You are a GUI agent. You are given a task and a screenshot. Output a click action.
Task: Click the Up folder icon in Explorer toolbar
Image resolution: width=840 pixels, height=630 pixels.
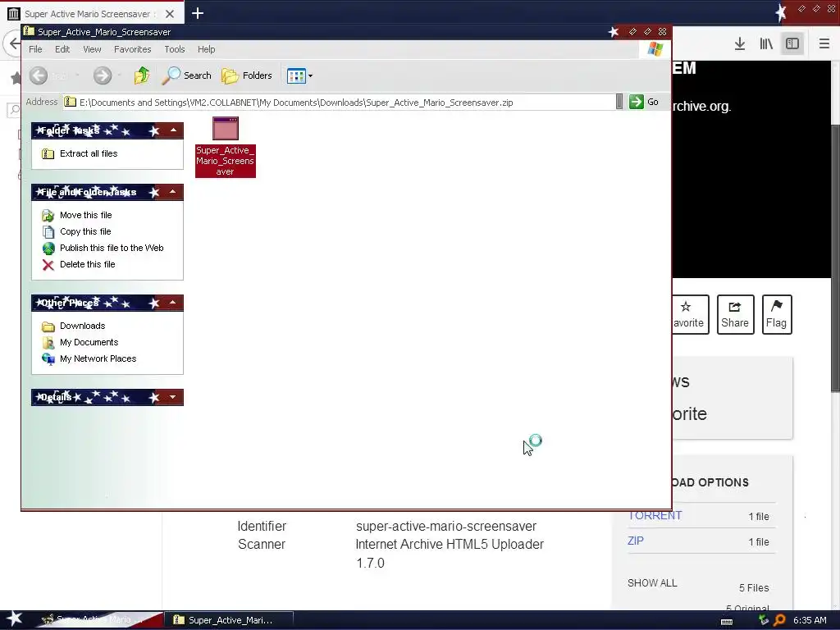tap(142, 75)
